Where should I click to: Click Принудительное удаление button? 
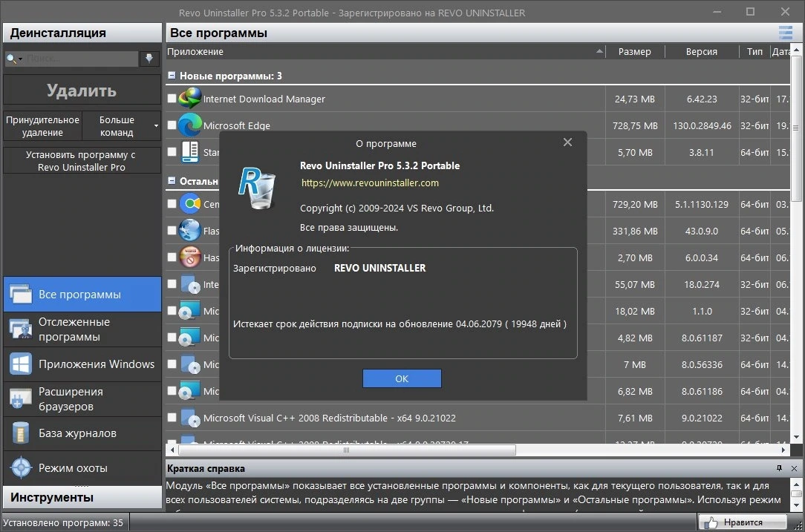click(x=42, y=125)
